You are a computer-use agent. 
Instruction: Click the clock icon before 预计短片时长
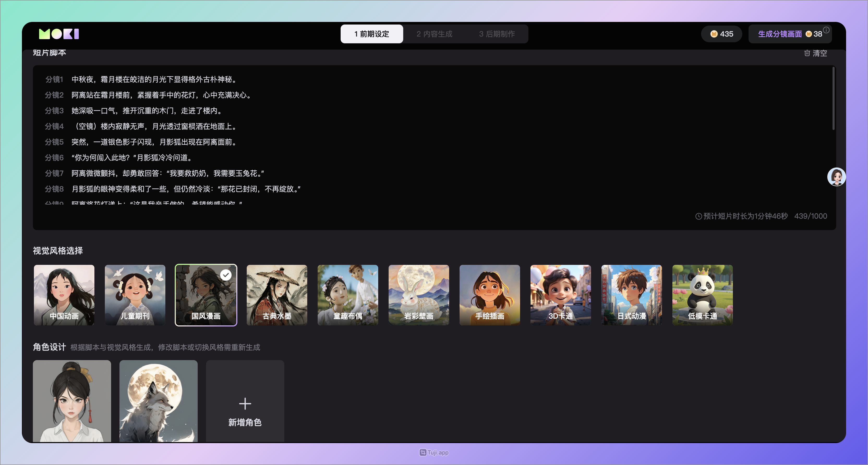pos(698,216)
